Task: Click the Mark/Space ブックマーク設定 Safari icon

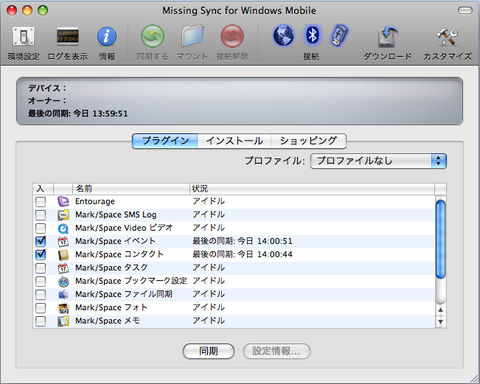Action: tap(63, 281)
